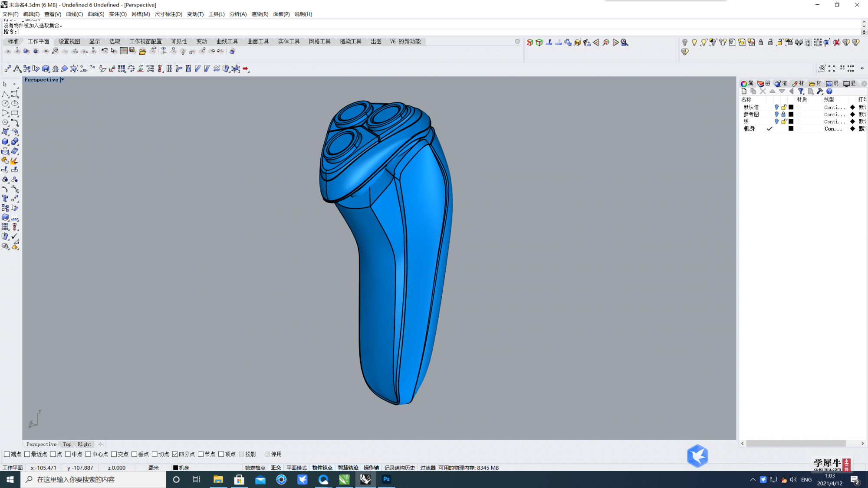
Task: Click the 默认值 layer black color swatch
Action: (791, 107)
